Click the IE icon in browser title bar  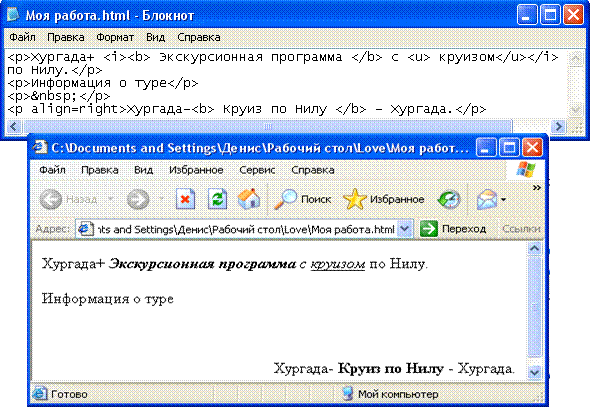pyautogui.click(x=40, y=147)
